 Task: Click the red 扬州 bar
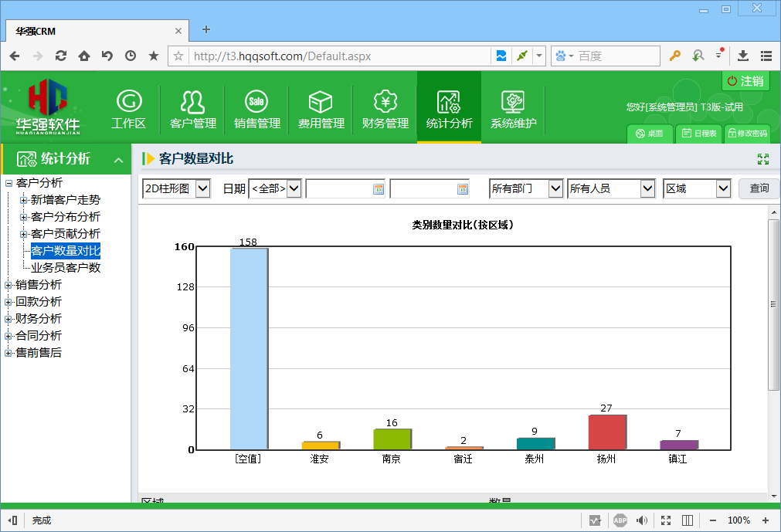607,432
